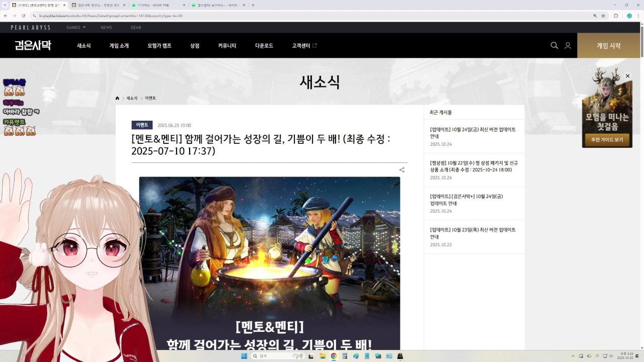This screenshot has height=362, width=644.
Task: Click the 추천 가이드 보기 button
Action: pos(607,139)
